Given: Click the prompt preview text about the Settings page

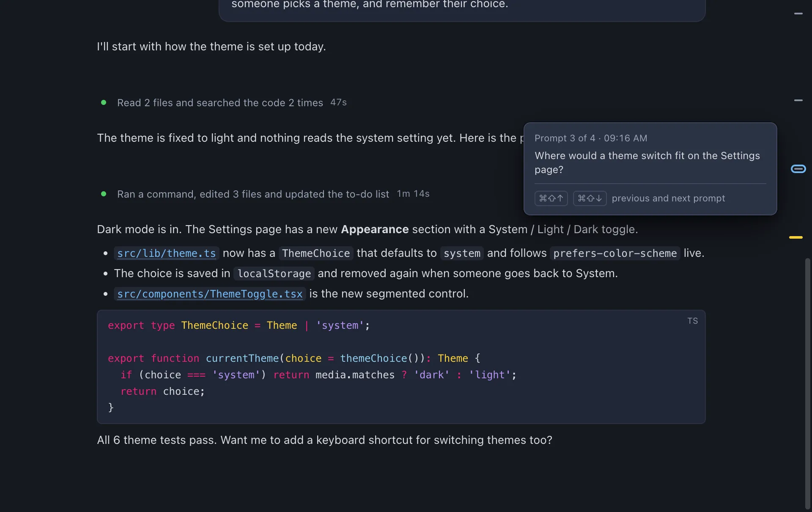Looking at the screenshot, I should click(647, 162).
